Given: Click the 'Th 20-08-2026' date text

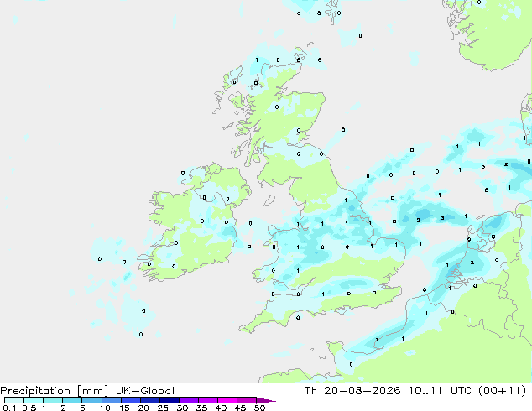Looking at the screenshot, I should click(352, 391).
